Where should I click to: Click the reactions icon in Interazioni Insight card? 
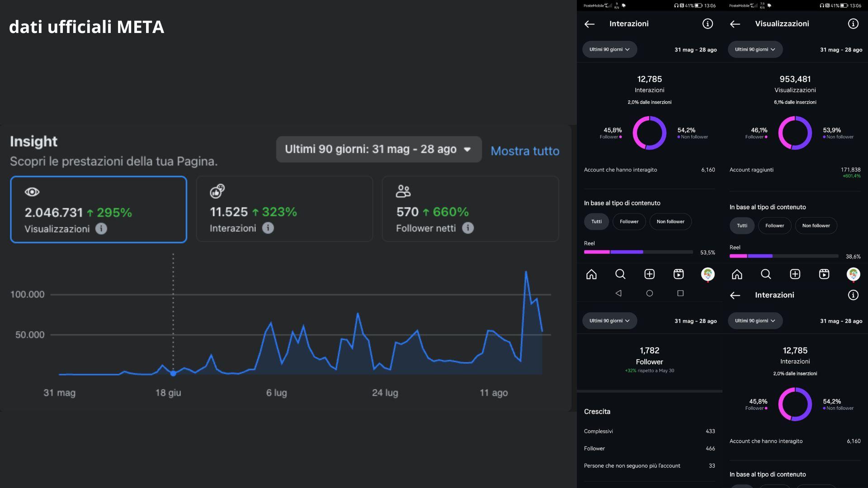click(217, 191)
